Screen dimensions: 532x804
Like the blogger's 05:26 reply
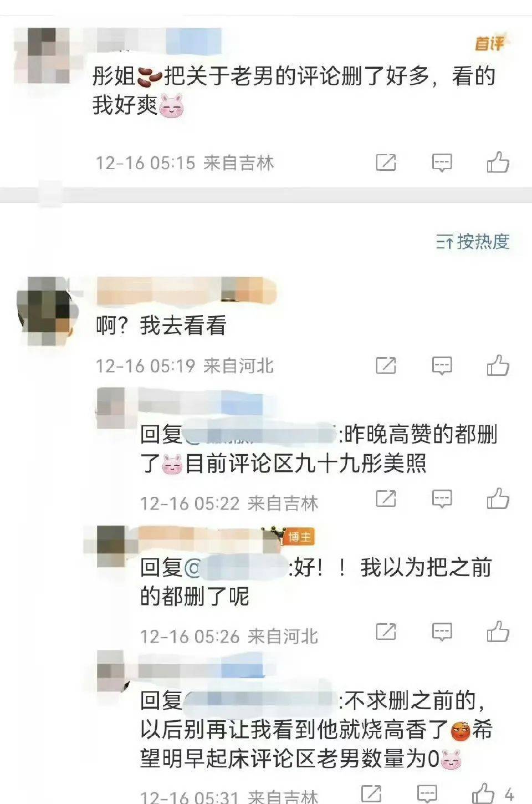[x=498, y=632]
